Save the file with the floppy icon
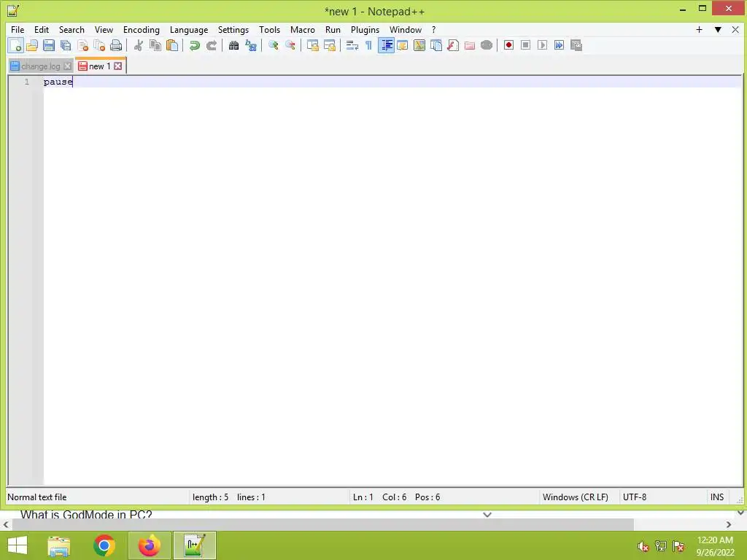 pos(49,45)
